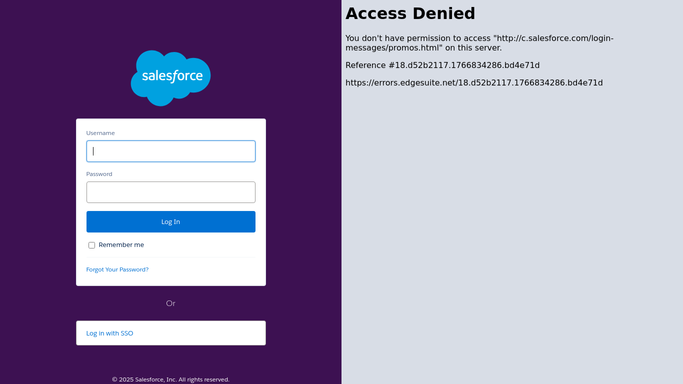Click the divider between login and message panels
Viewport: 683px width, 384px height.
342,192
